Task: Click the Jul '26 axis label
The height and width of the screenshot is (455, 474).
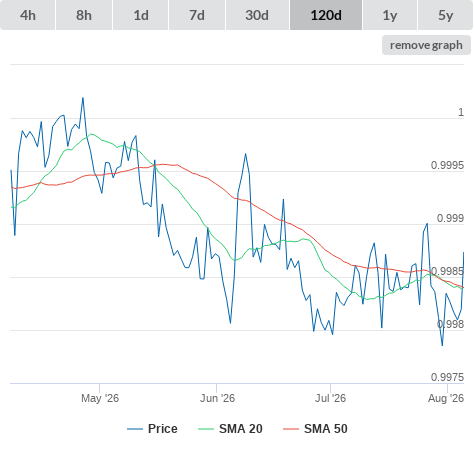Action: [330, 398]
